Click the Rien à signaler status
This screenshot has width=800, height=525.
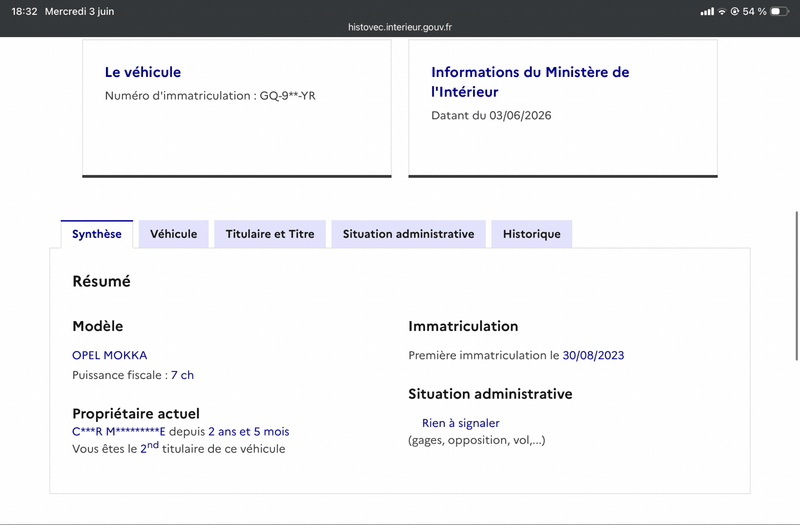[x=461, y=423]
